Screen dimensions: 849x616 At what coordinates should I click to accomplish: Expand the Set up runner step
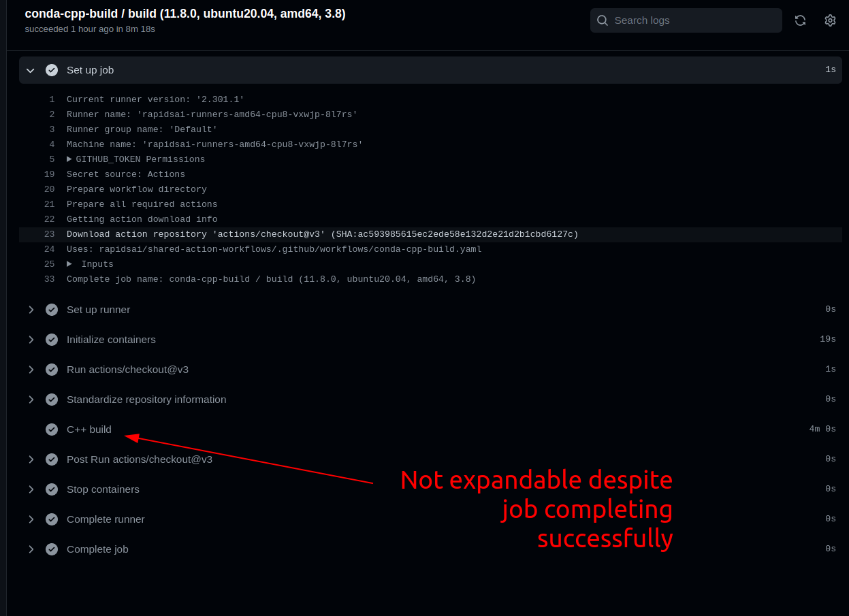tap(31, 309)
